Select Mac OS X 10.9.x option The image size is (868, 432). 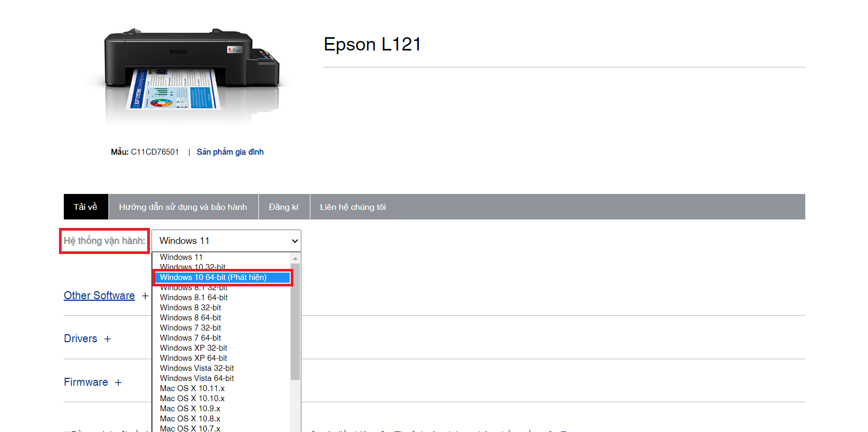pyautogui.click(x=221, y=409)
